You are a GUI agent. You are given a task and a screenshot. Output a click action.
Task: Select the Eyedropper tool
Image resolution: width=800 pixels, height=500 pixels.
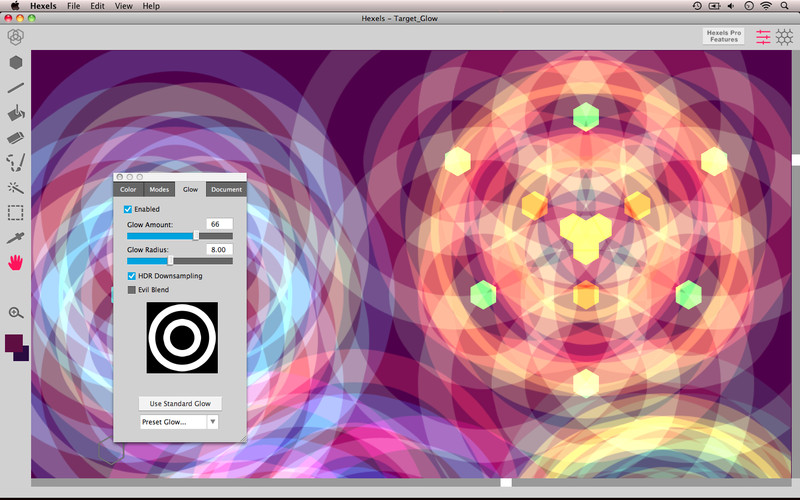[16, 238]
